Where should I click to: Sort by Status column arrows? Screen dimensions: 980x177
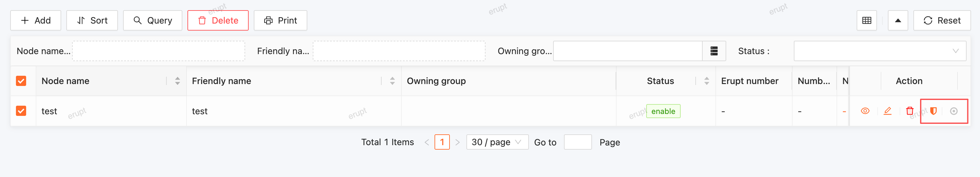point(706,81)
